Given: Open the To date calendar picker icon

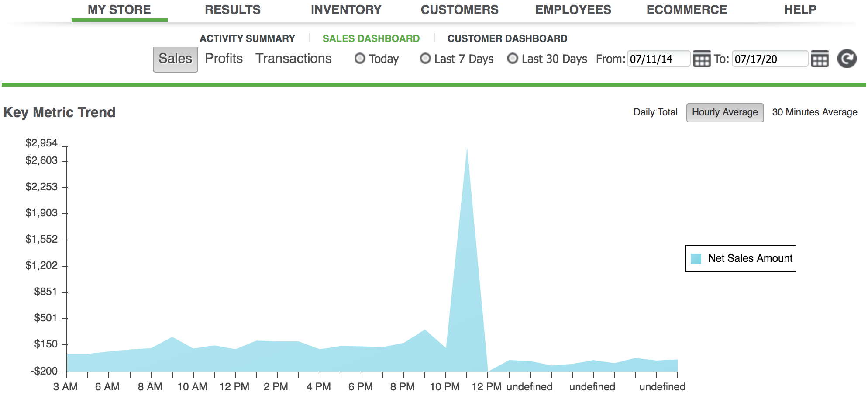Looking at the screenshot, I should [820, 59].
